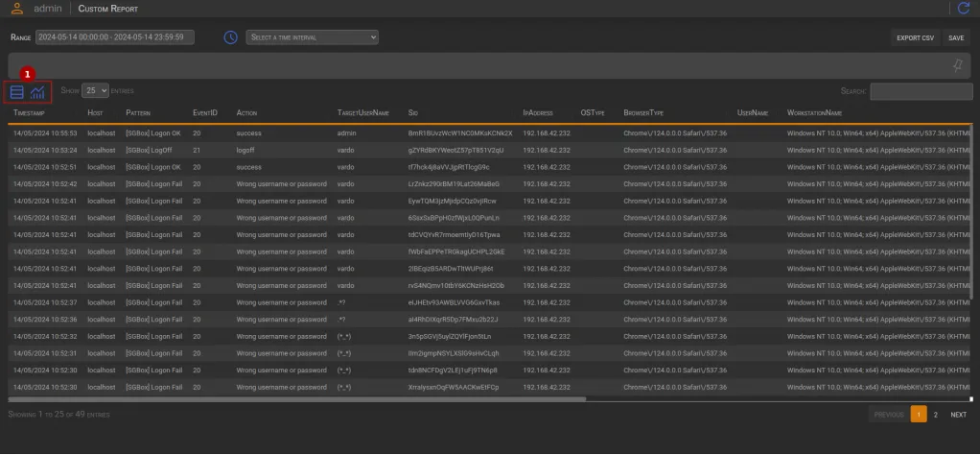Select timestamp 14/05/2024 10:55:53
Viewport: 980px width, 455px height.
(45, 133)
